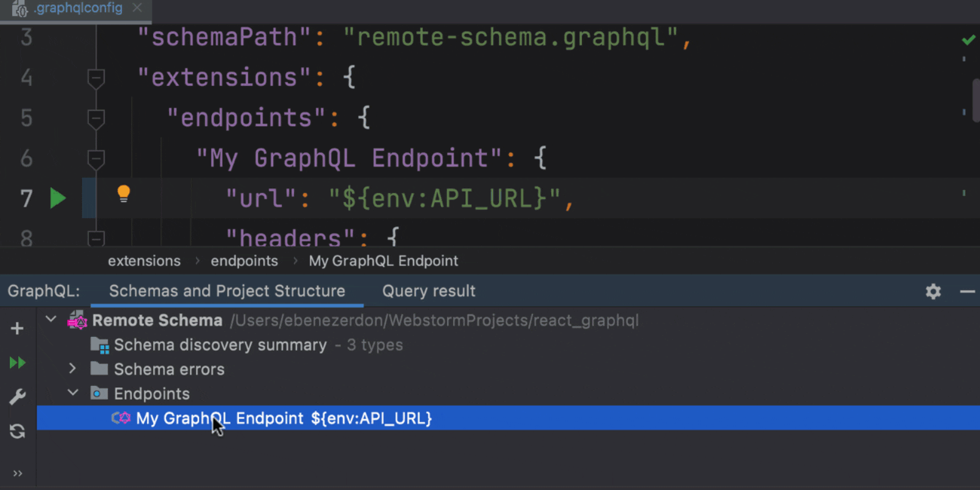Open GraphQL panel gear settings
Image resolution: width=980 pixels, height=490 pixels.
point(933,292)
